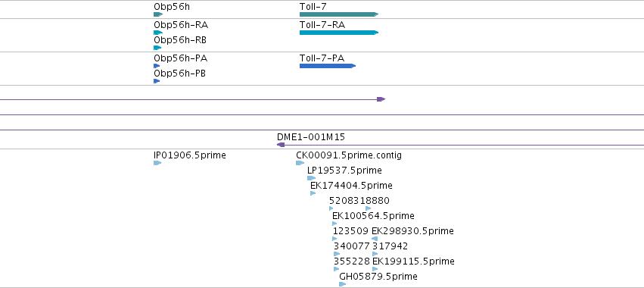The height and width of the screenshot is (288, 644).
Task: Select the Toll-7-RA transcript bar
Action: (x=339, y=33)
